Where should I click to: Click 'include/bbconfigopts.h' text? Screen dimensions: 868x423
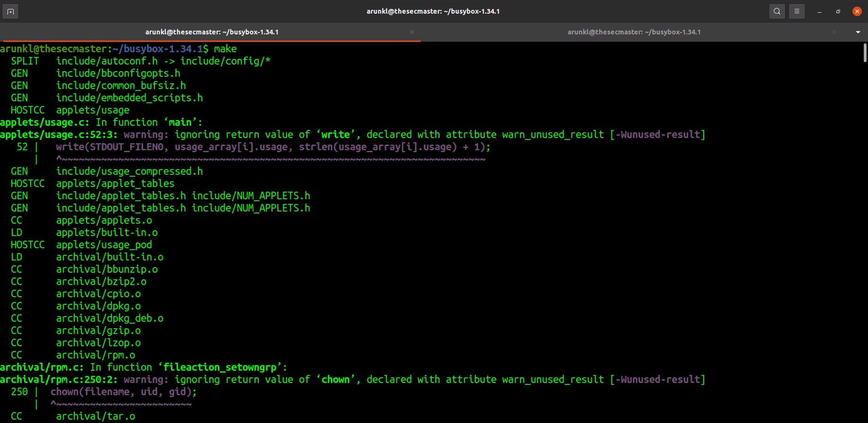pos(118,73)
